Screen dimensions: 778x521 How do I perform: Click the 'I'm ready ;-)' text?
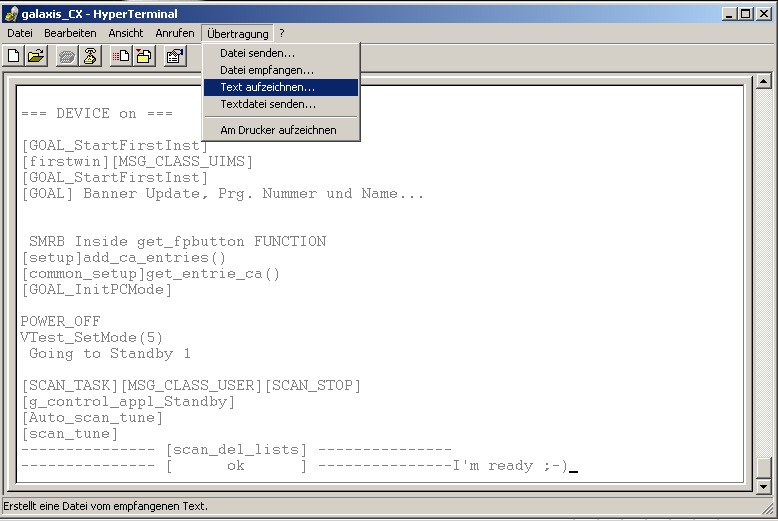coord(510,466)
